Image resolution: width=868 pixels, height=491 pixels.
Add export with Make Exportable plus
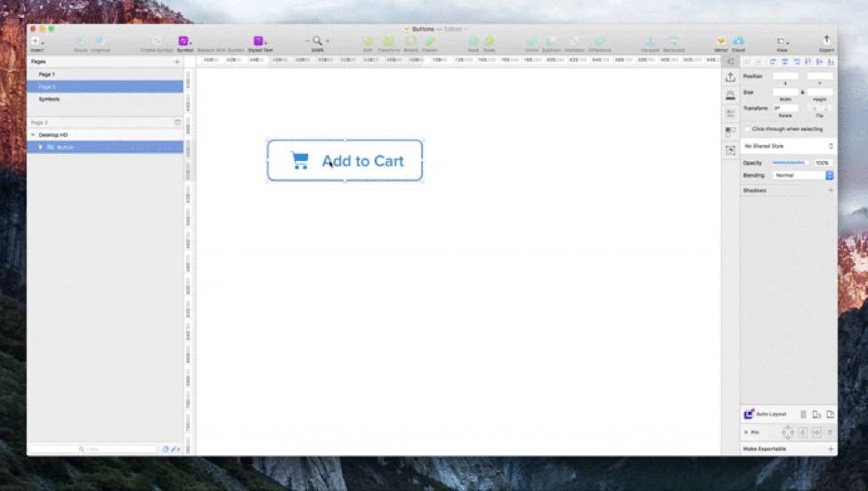[831, 449]
